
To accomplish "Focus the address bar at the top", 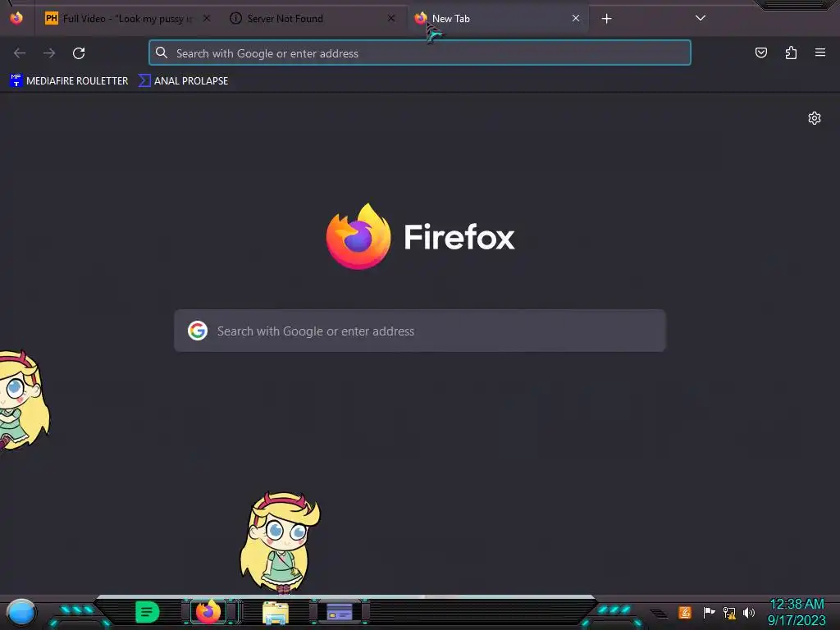I will pos(420,53).
